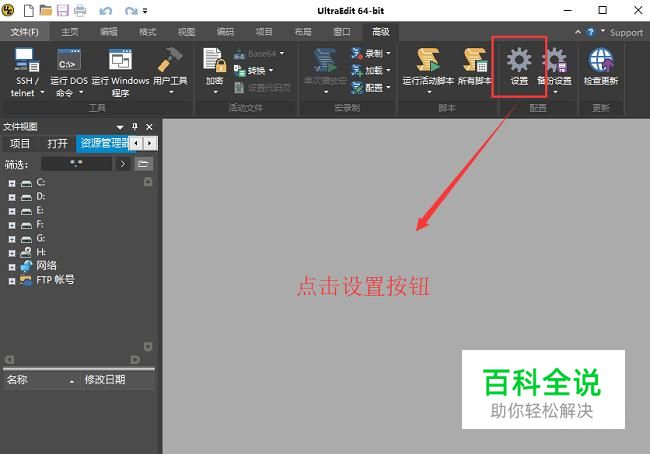Open the 用户工具 hammer tool
Viewport: 650px width, 454px height.
click(170, 59)
